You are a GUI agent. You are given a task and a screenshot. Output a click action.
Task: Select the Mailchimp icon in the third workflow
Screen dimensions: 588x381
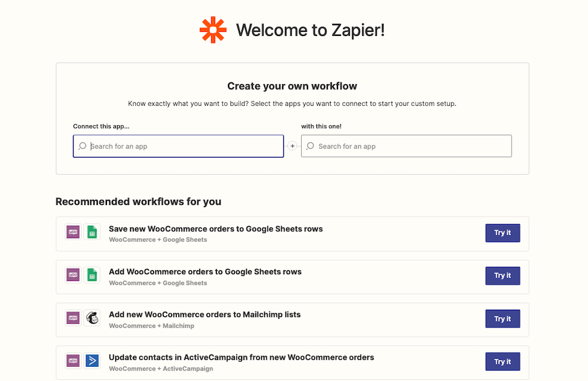[x=92, y=318]
